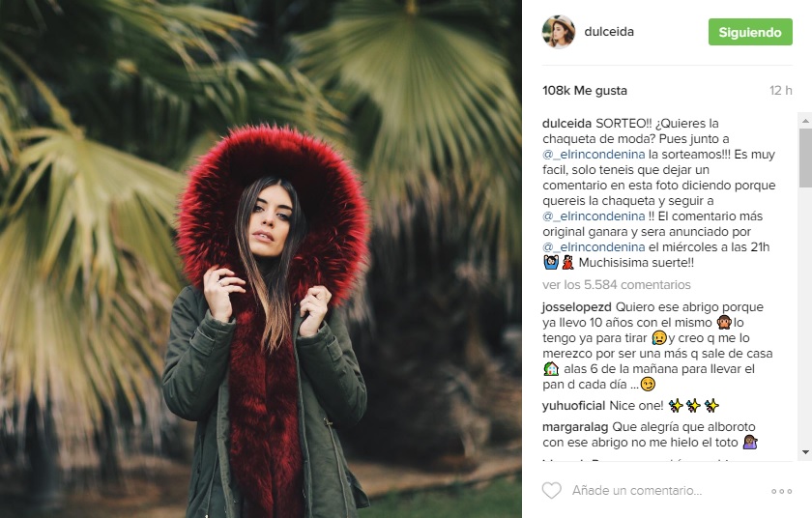This screenshot has width=812, height=518.
Task: Click the comments scrollbar up arrow
Action: (x=805, y=121)
